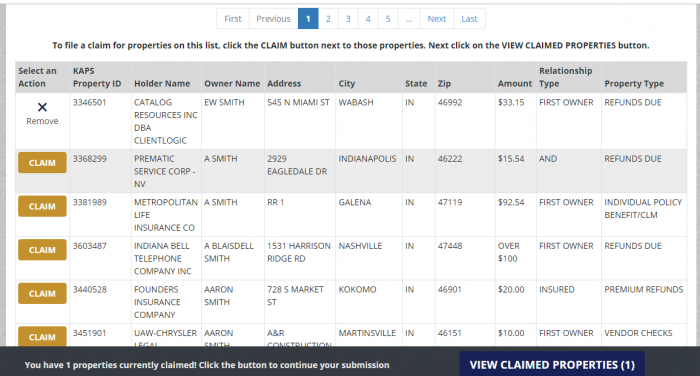Open View Claimed Properties (1) button
Image resolution: width=700 pixels, height=376 pixels.
coord(552,364)
